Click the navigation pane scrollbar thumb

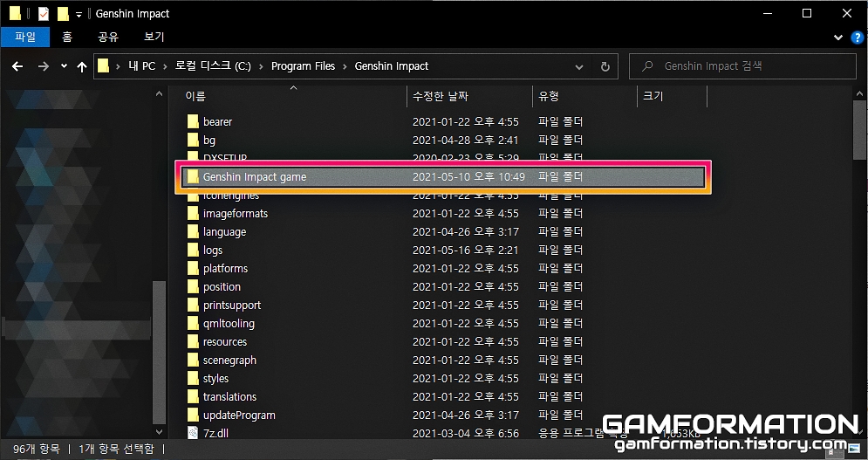click(159, 353)
